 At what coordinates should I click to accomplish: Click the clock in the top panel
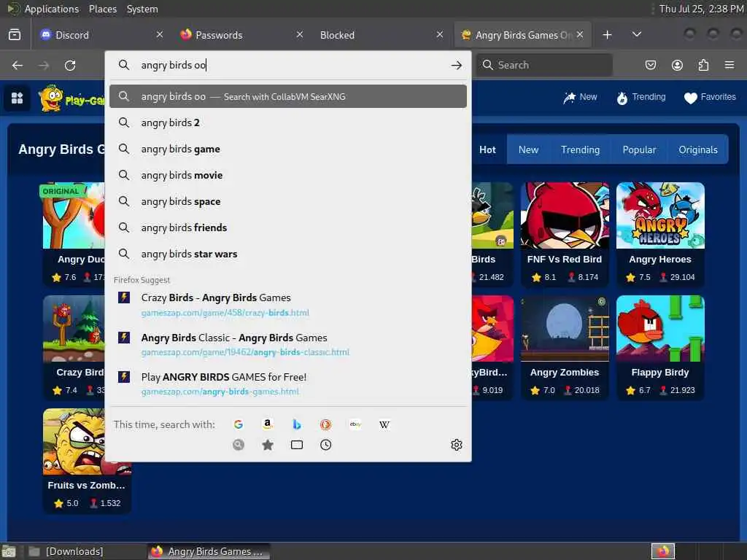click(701, 9)
